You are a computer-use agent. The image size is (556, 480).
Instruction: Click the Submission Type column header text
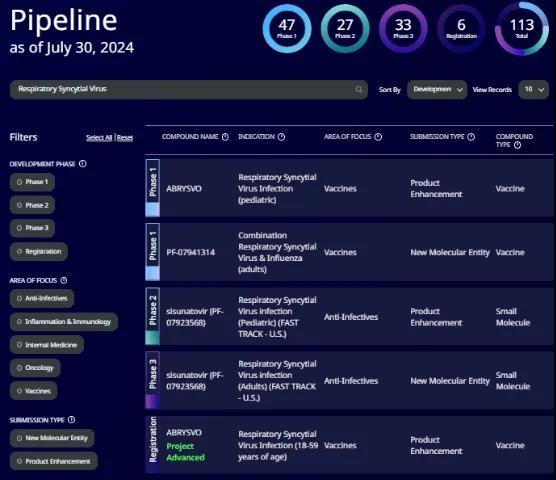pyautogui.click(x=437, y=137)
